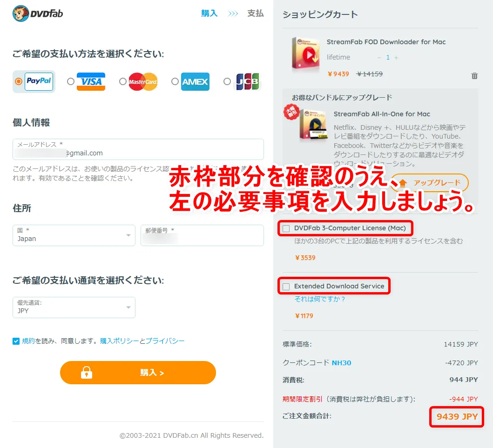Click the AMEX card logo

coord(195,82)
